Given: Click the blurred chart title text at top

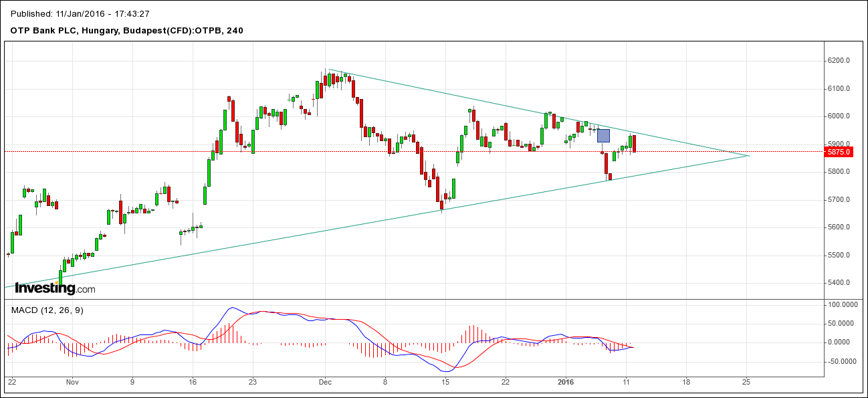Looking at the screenshot, I should (80, 13).
